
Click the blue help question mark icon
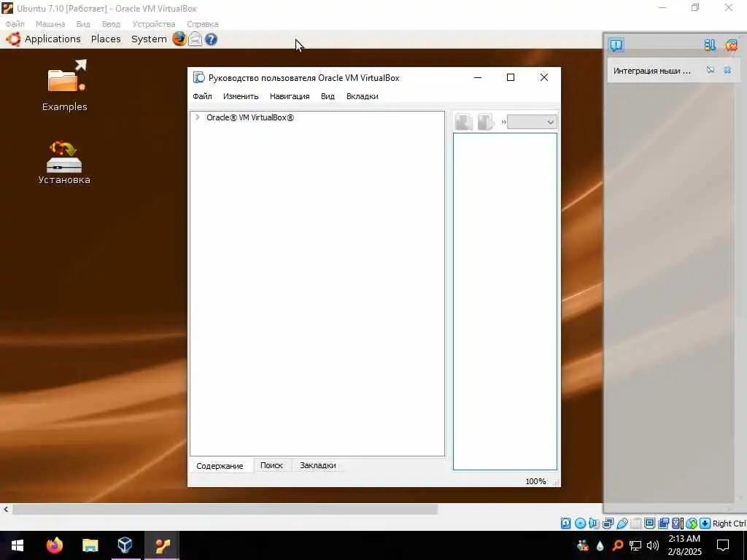pyautogui.click(x=211, y=39)
